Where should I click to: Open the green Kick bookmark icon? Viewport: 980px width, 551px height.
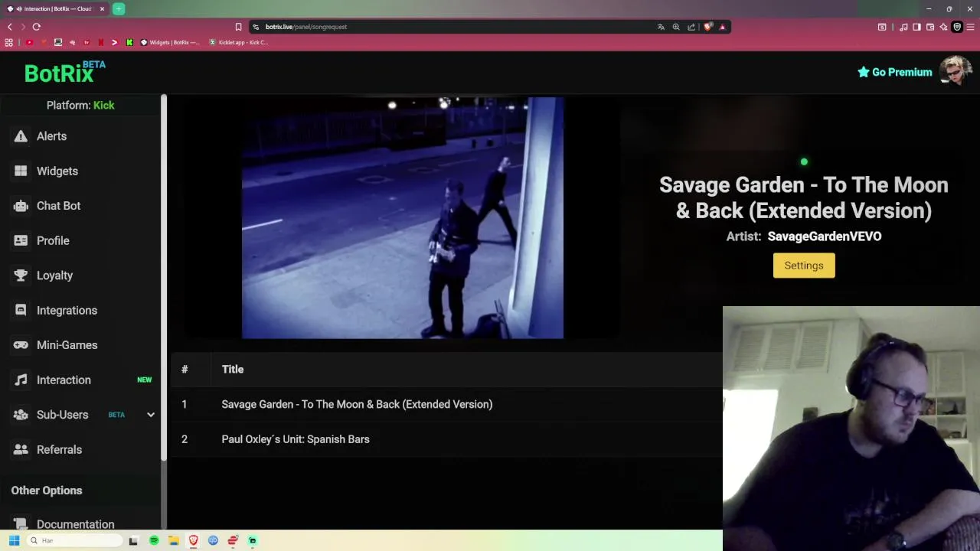point(129,43)
